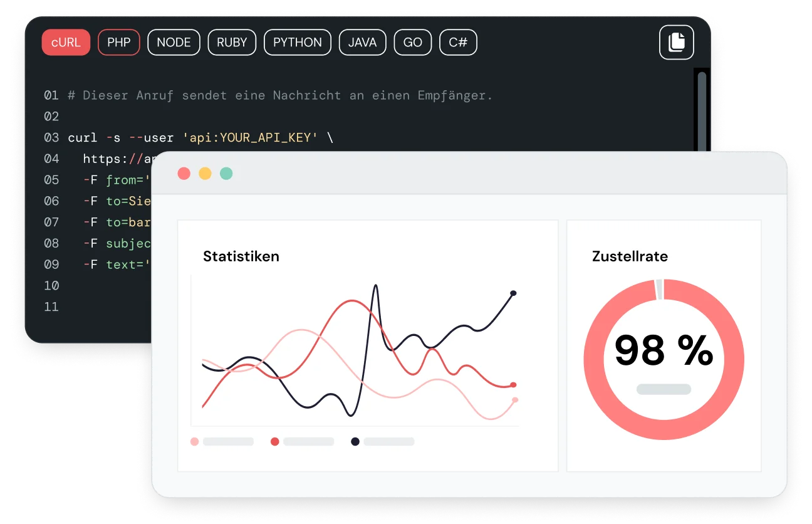This screenshot has width=812, height=524.
Task: Click the red window dot
Action: (x=184, y=174)
